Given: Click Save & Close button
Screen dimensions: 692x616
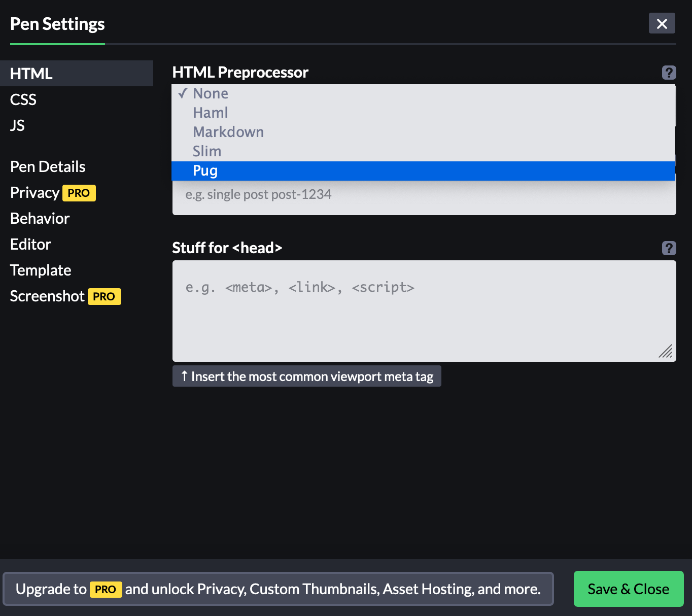Looking at the screenshot, I should (x=628, y=589).
